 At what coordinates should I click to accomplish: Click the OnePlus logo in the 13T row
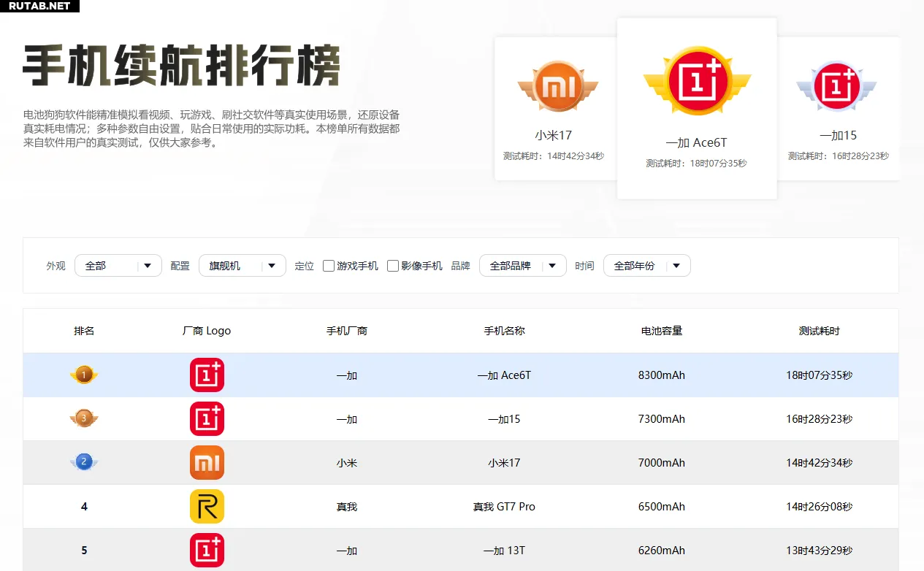click(207, 551)
